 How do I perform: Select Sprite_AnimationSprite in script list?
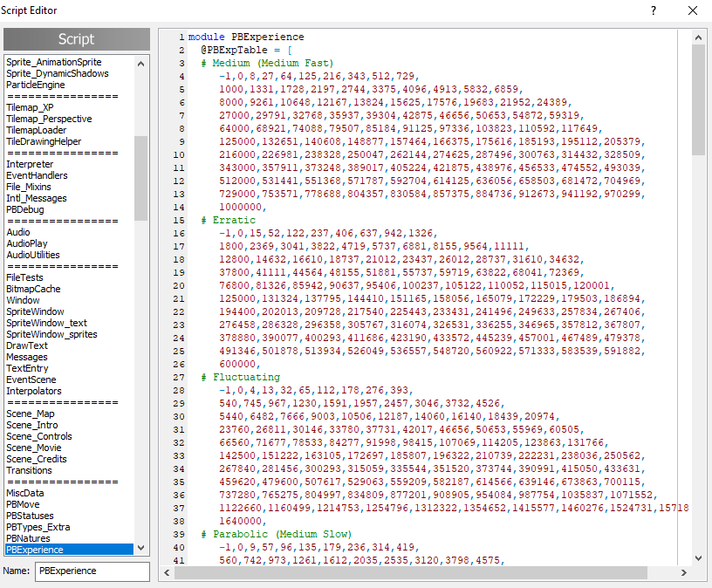point(54,62)
